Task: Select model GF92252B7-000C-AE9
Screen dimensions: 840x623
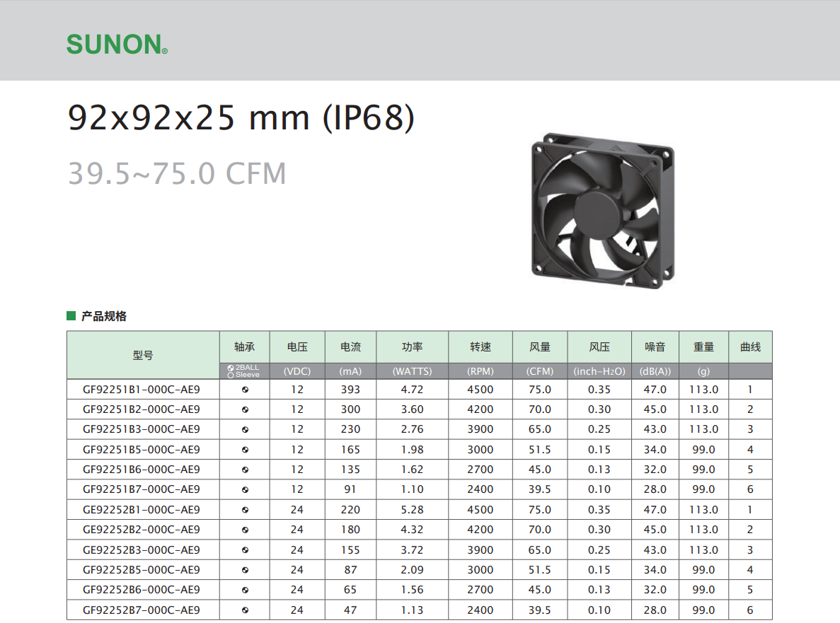Action: [x=142, y=610]
